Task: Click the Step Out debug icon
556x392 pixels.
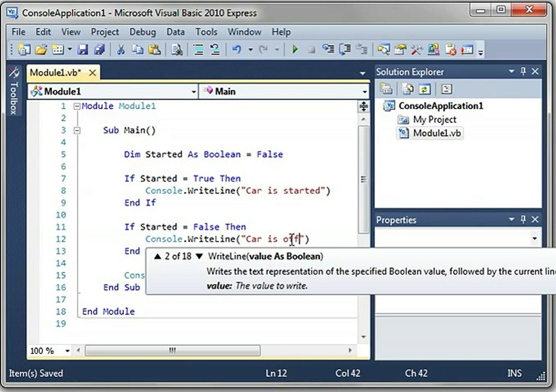Action: [362, 49]
